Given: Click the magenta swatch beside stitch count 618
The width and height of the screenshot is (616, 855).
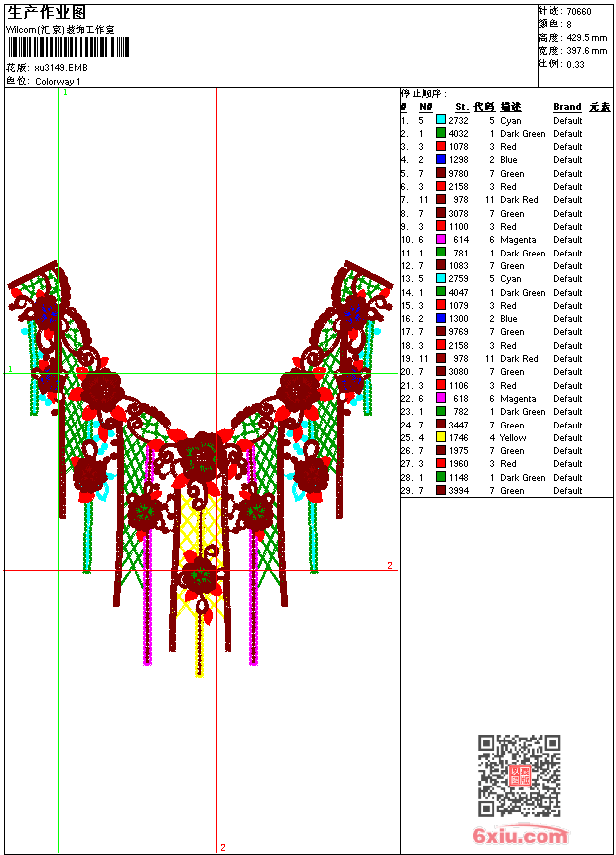Looking at the screenshot, I should pyautogui.click(x=441, y=398).
